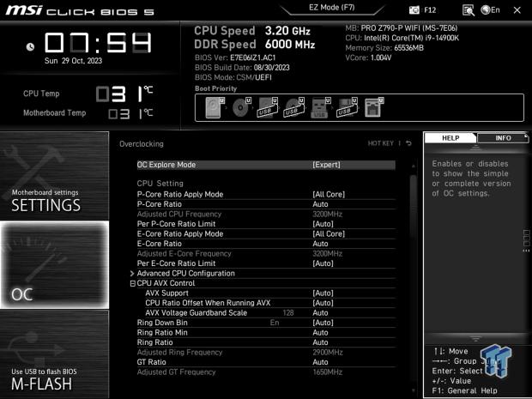Select the first USB drive boot icon
The width and height of the screenshot is (532, 399).
tap(268, 107)
